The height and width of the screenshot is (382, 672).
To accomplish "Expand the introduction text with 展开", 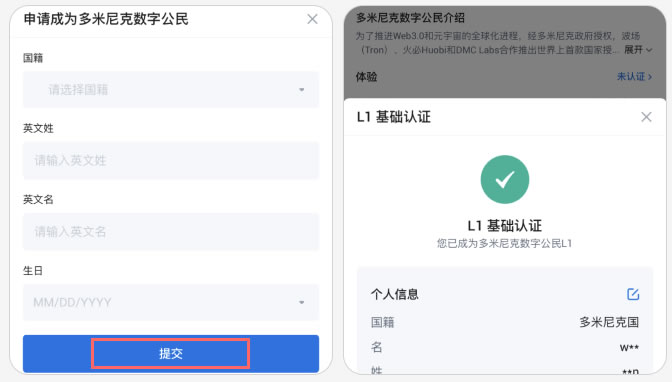I will [x=633, y=50].
